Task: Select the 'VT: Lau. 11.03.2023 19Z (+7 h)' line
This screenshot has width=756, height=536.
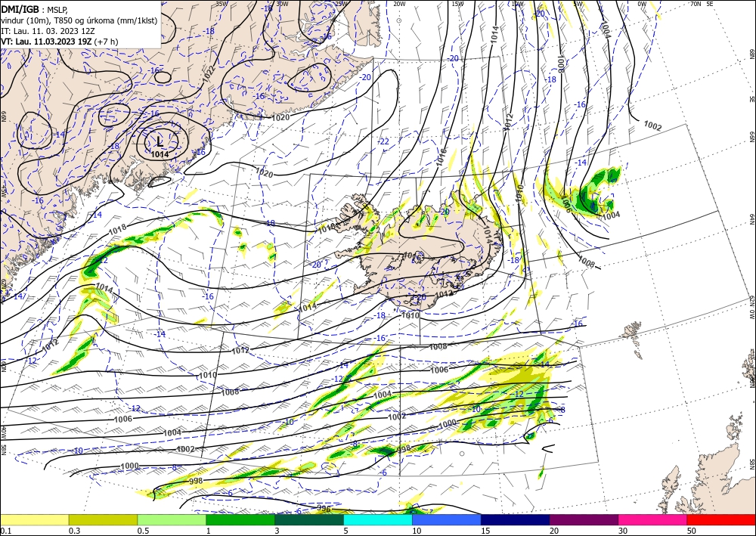Action: 59,42
